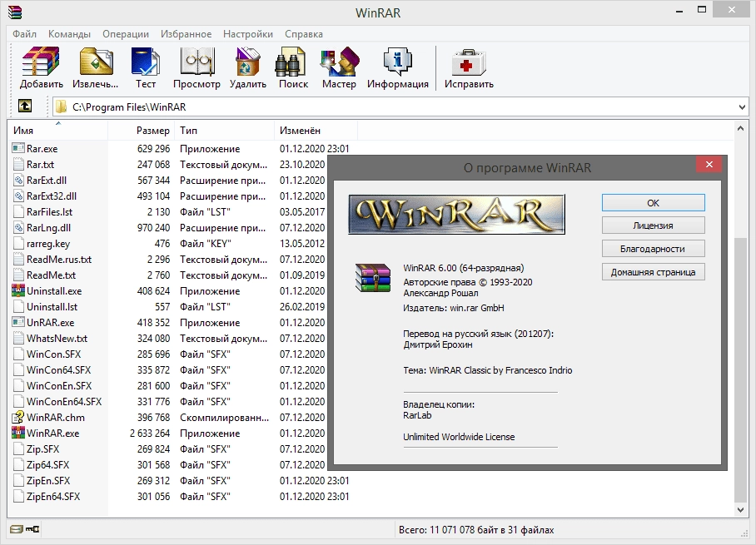Click the Благодарности button

pos(654,249)
